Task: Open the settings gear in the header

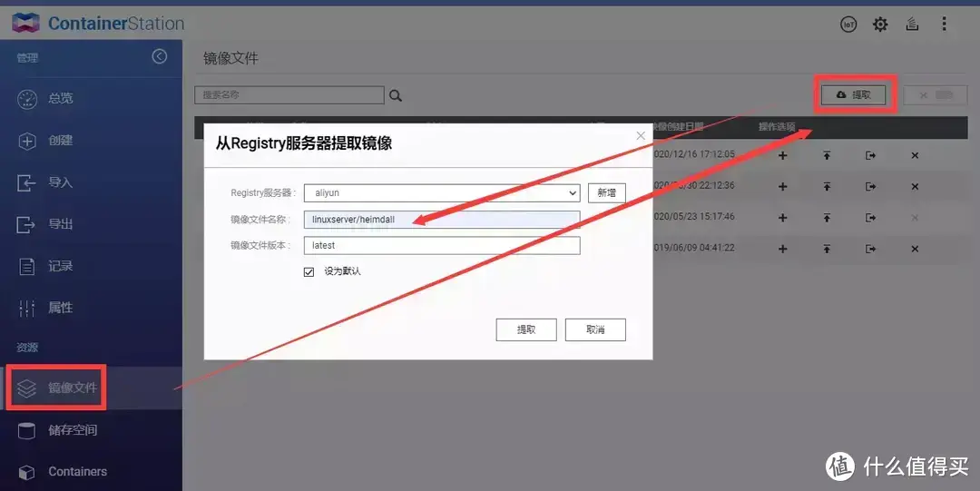Action: pos(880,25)
